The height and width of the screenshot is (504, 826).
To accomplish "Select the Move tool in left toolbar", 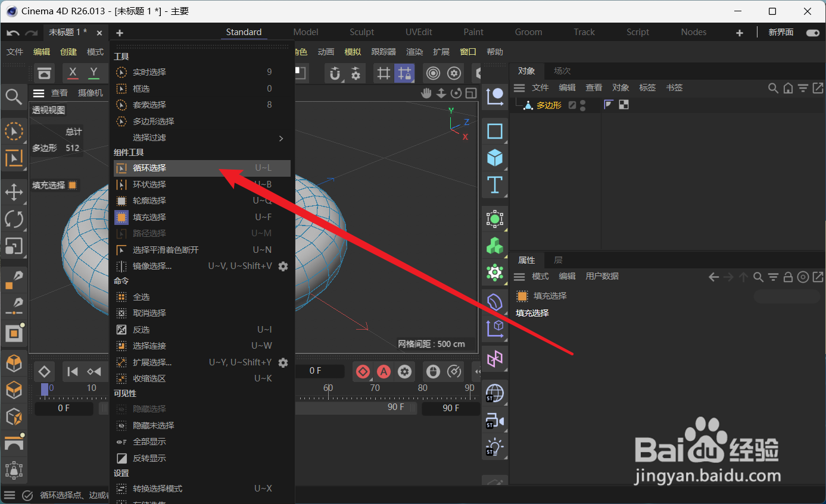I will tap(14, 192).
